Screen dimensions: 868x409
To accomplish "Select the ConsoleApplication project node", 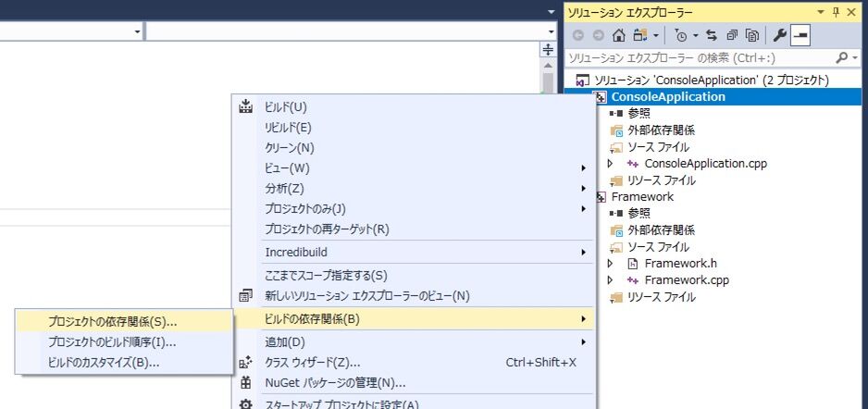I will (668, 97).
